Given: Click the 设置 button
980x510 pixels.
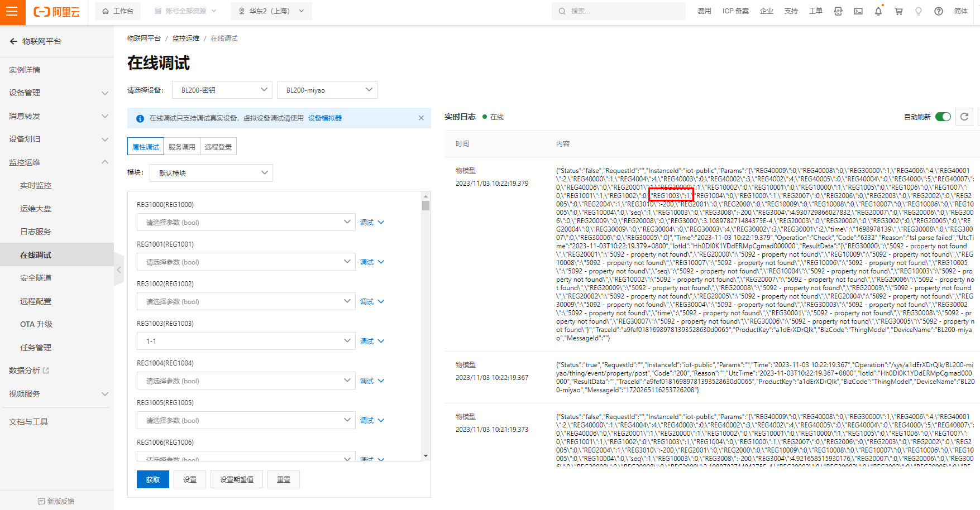Looking at the screenshot, I should (190, 479).
